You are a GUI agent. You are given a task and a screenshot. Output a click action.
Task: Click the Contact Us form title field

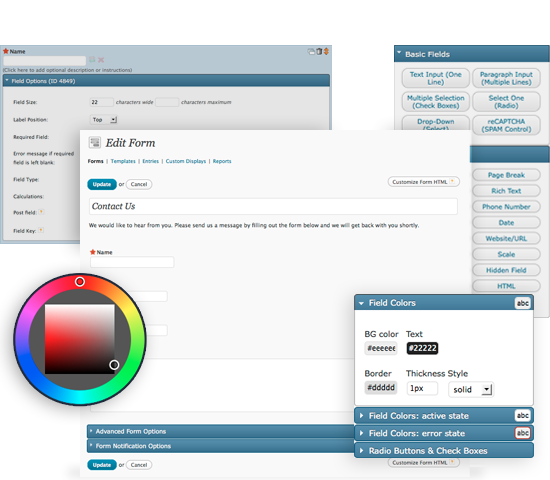(273, 206)
